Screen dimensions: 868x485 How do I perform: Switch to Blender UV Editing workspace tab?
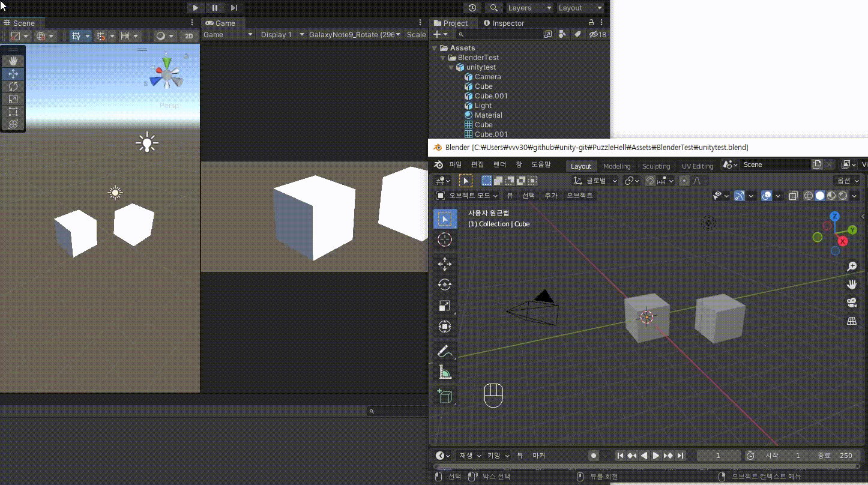coord(698,166)
